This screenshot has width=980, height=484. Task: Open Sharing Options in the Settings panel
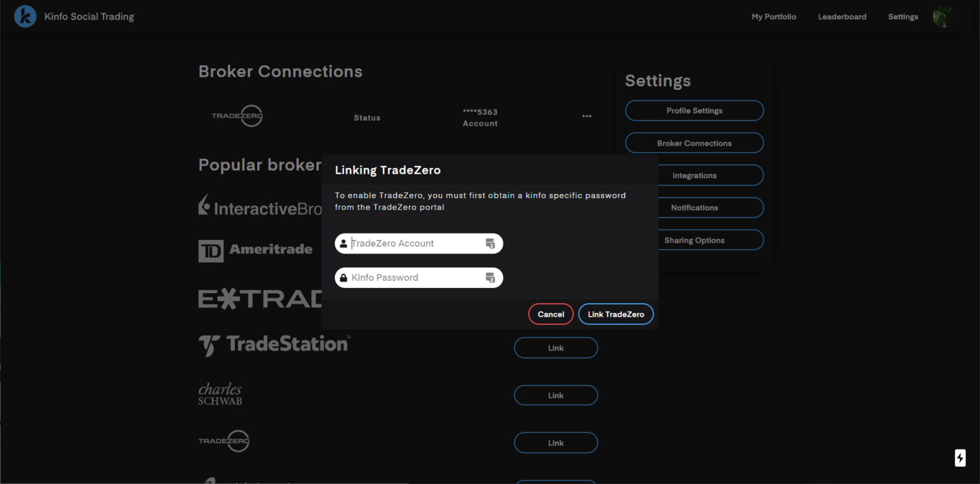(694, 239)
